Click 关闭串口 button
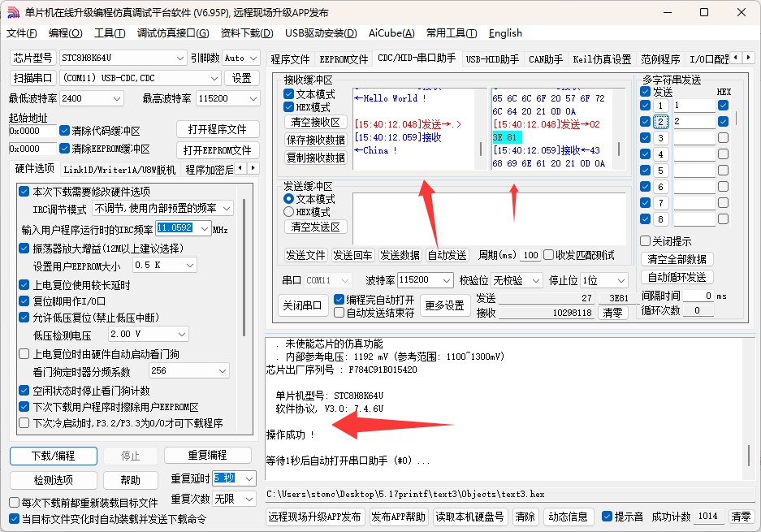The width and height of the screenshot is (761, 532). pyautogui.click(x=302, y=306)
